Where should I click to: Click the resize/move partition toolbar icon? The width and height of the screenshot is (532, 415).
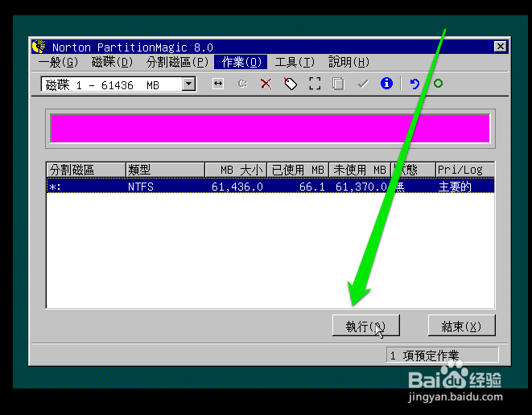[218, 84]
